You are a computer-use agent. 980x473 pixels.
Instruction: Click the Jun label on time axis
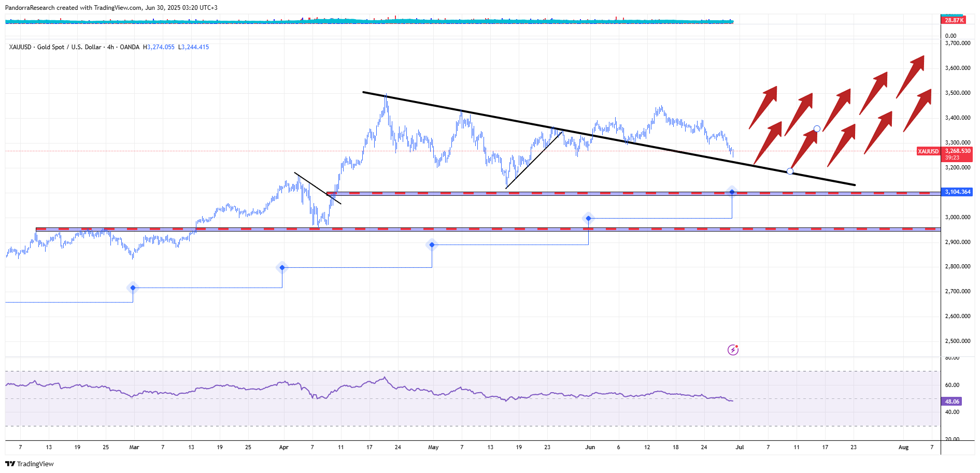click(590, 447)
